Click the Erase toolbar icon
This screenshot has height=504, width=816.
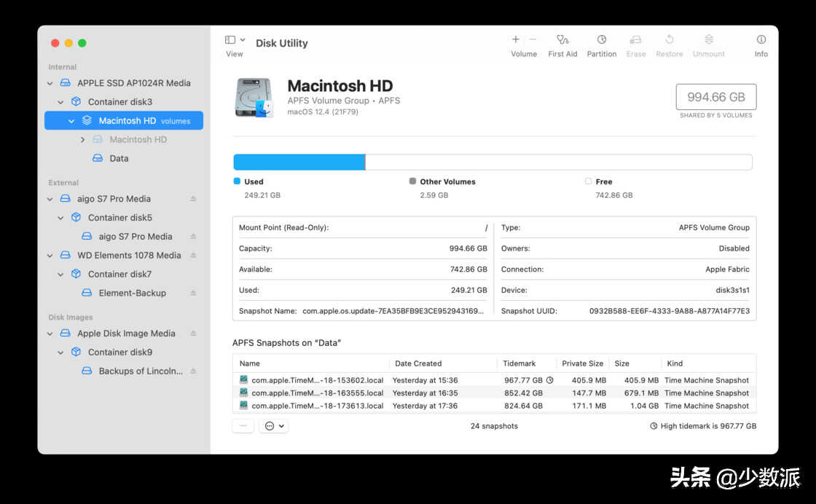click(x=635, y=40)
